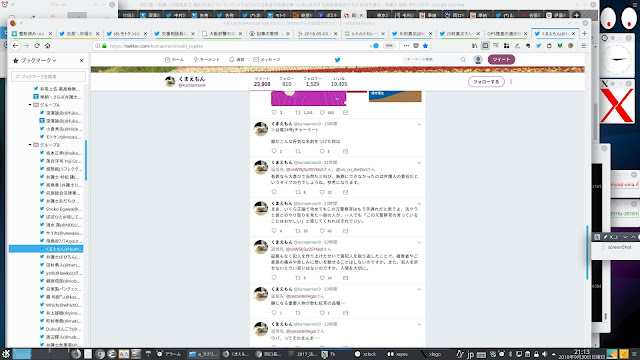
Task: Click the direct message envelope icon on the 台風24号 tweet
Action: tap(345, 151)
